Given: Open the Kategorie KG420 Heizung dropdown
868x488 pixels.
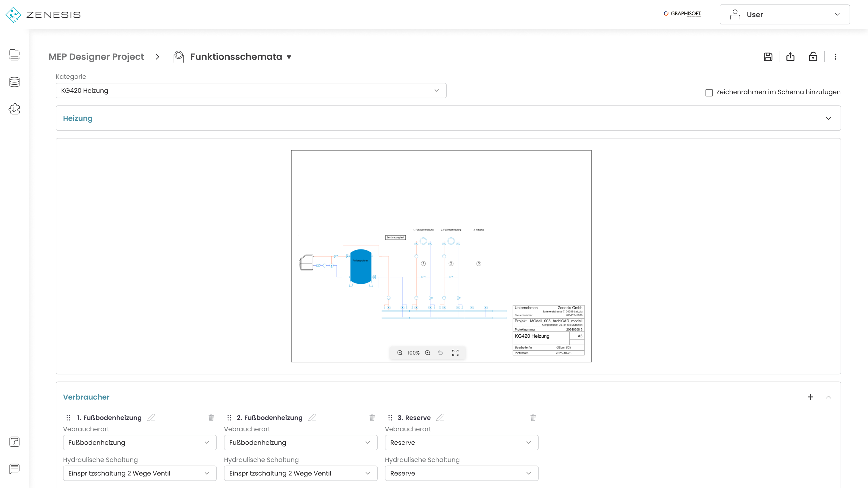Looking at the screenshot, I should 251,91.
